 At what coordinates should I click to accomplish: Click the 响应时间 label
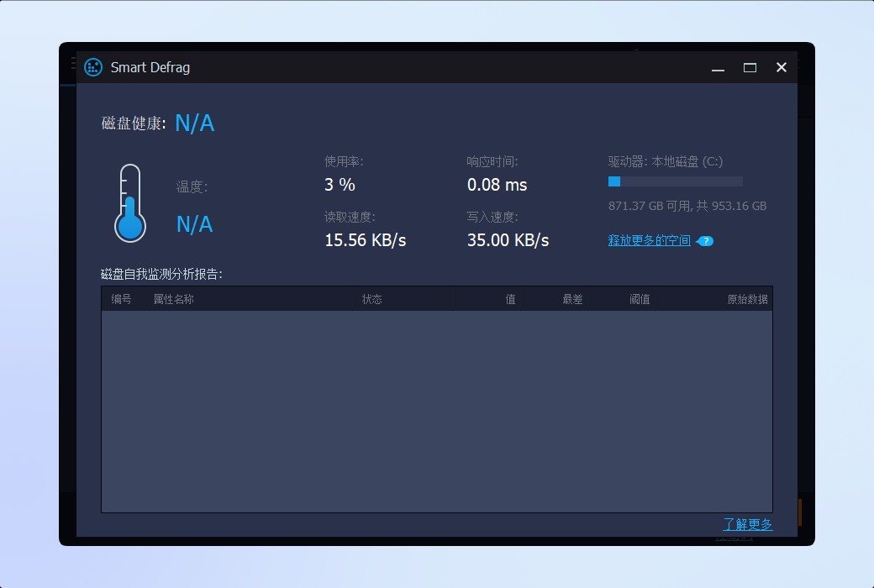(492, 161)
